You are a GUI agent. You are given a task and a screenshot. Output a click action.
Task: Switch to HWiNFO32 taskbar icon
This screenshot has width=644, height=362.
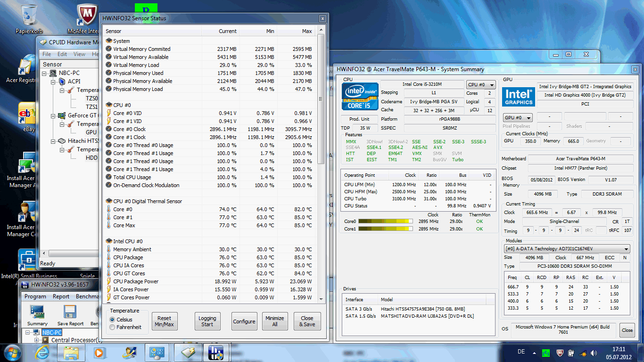(216, 352)
